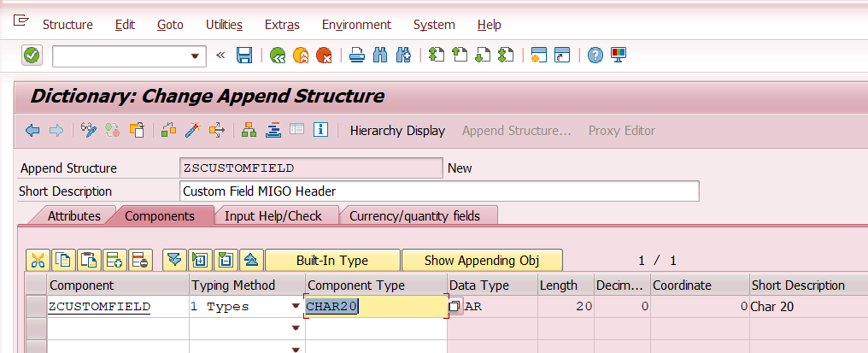Open Typing Method dropdown for ZCUSTOMFIELD row
The height and width of the screenshot is (353, 868).
pos(296,307)
